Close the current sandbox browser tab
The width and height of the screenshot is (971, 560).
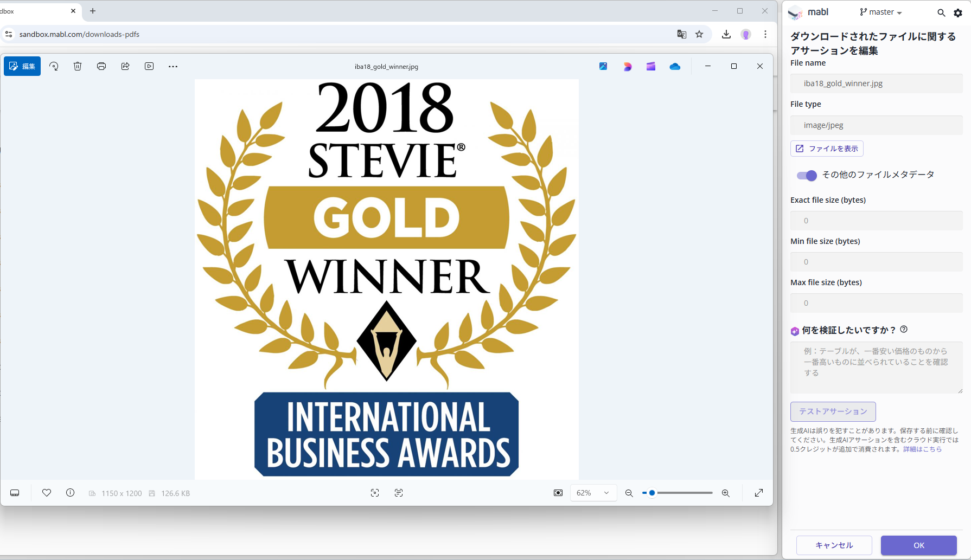pyautogui.click(x=73, y=11)
